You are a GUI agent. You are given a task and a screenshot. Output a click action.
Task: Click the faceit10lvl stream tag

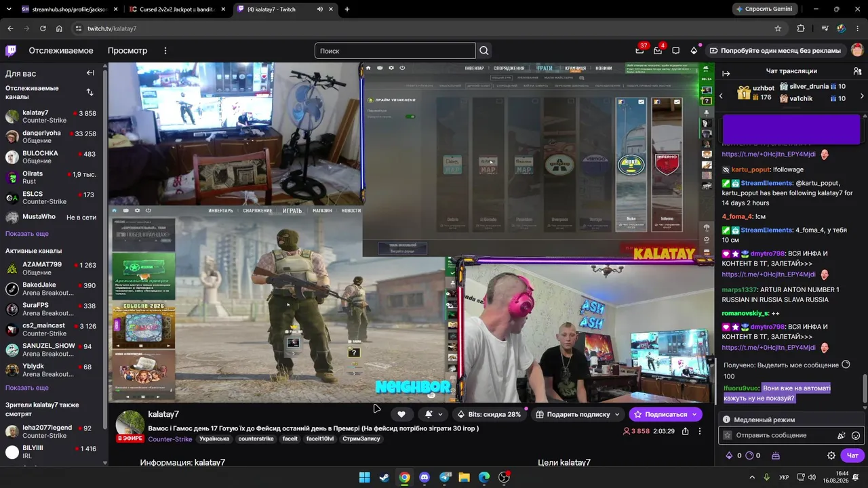pos(321,439)
